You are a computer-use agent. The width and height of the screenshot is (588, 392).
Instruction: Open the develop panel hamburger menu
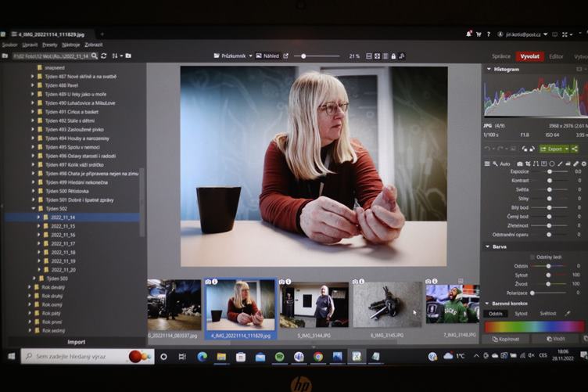(x=487, y=164)
